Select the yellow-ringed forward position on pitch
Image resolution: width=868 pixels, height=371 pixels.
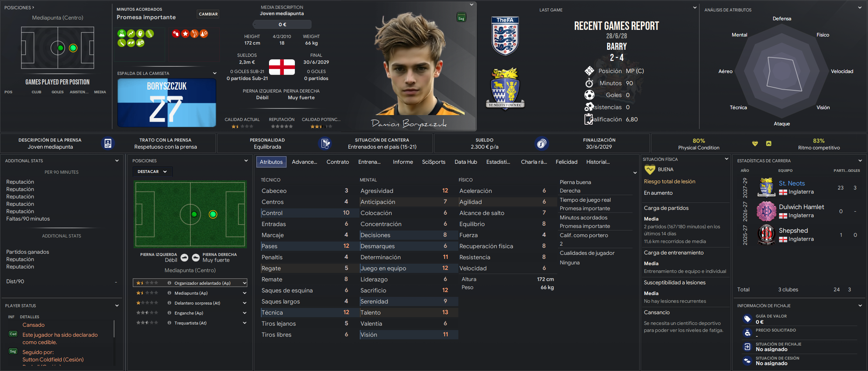(x=213, y=214)
